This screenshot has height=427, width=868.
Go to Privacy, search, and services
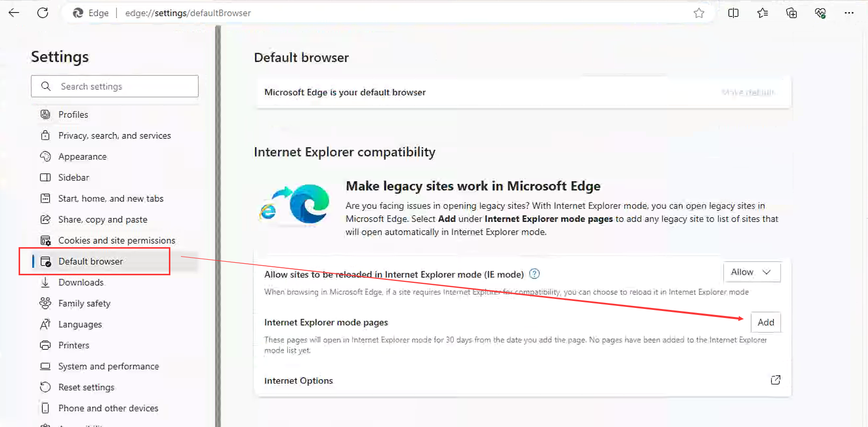tap(114, 136)
